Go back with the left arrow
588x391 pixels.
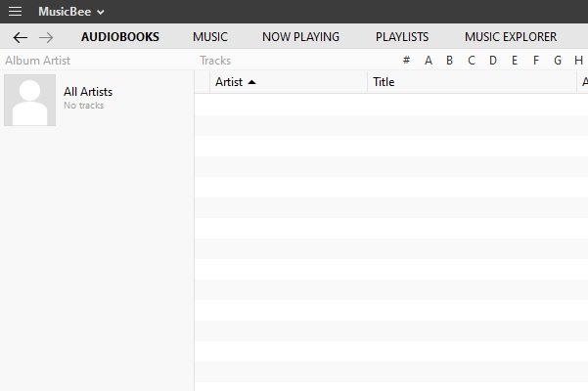point(20,37)
